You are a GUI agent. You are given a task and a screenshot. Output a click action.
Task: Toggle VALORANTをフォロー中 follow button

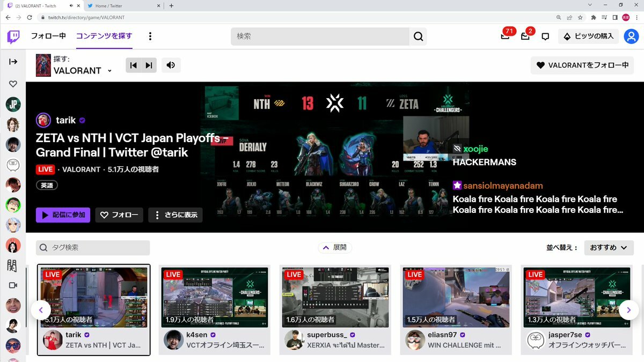582,65
